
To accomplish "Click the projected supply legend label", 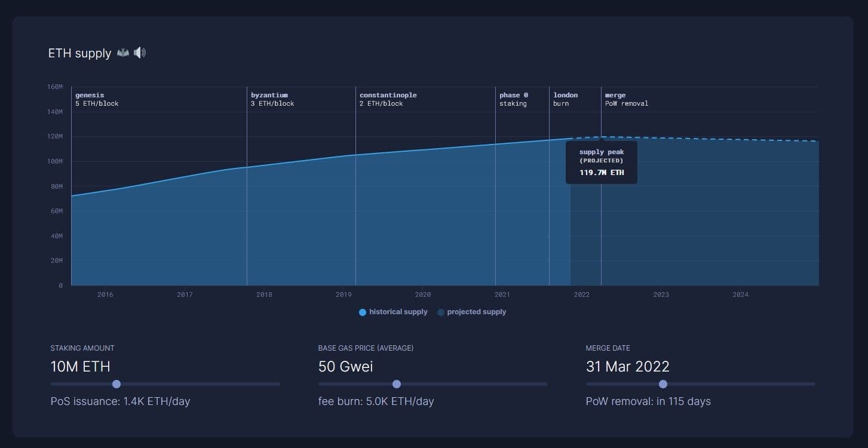I will (x=476, y=312).
